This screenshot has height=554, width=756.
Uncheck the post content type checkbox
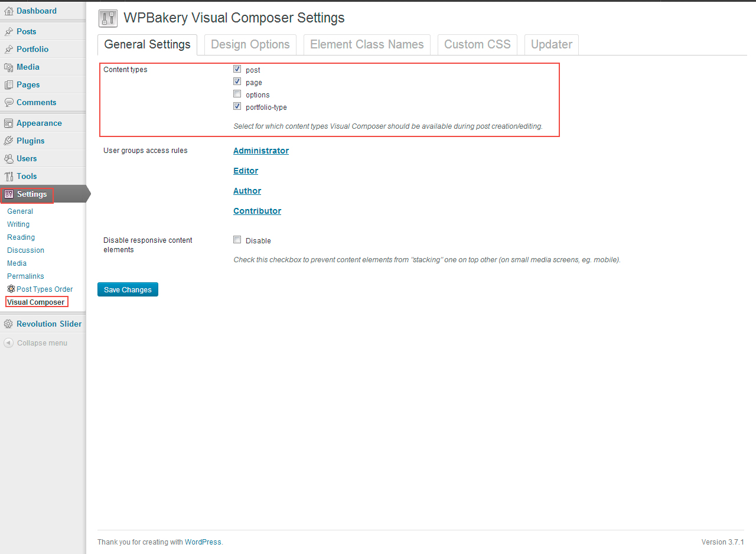point(237,69)
